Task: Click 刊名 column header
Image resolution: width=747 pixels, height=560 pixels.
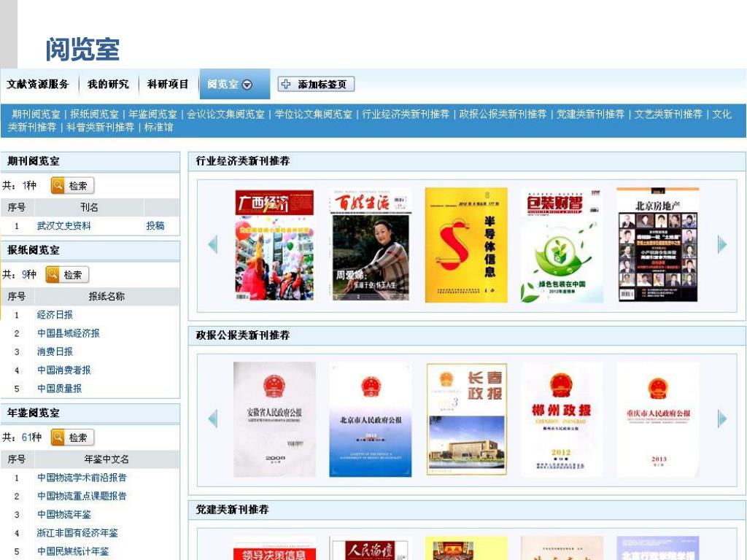Action: tap(89, 207)
